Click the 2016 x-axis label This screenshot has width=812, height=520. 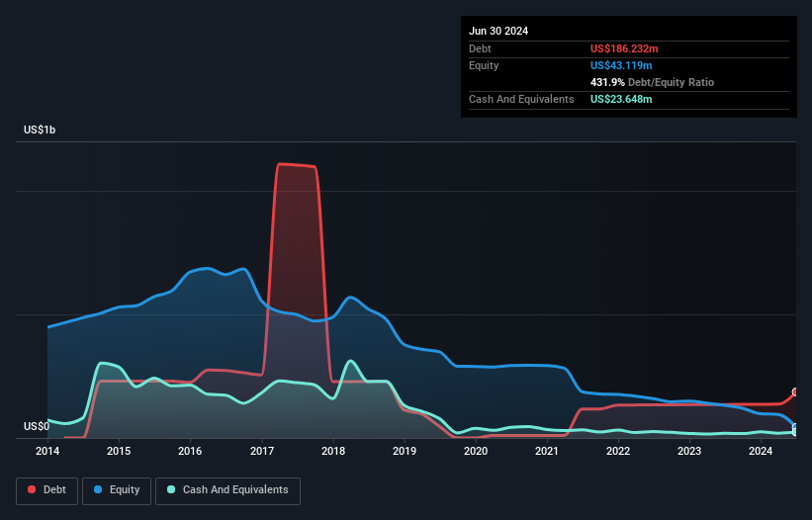(190, 451)
